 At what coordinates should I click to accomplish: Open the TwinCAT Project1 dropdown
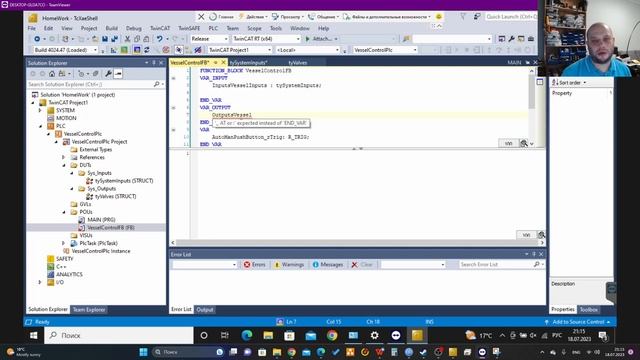click(x=240, y=50)
